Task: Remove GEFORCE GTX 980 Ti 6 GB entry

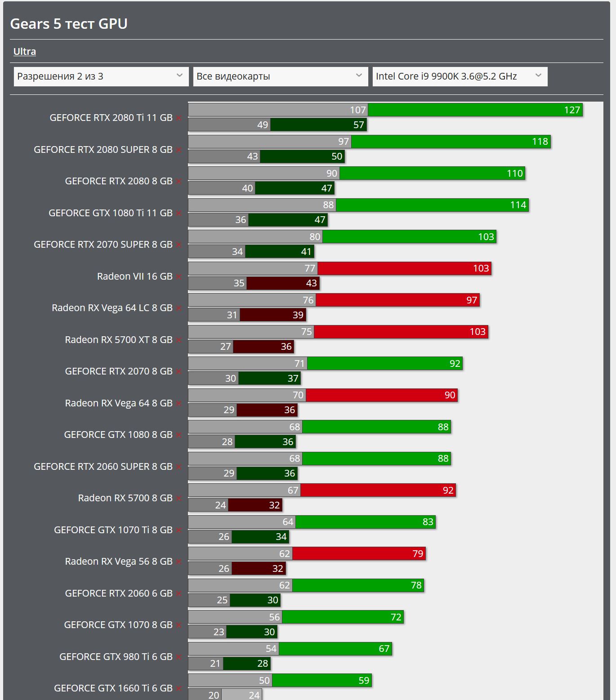Action: 179,657
